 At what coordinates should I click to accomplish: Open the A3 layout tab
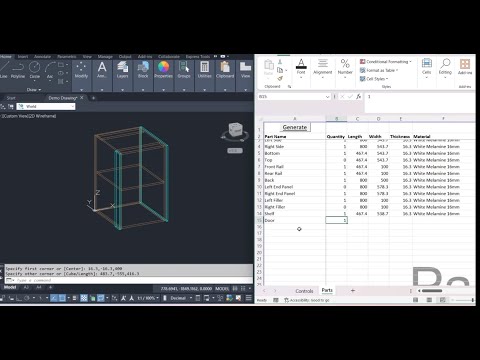[27, 287]
